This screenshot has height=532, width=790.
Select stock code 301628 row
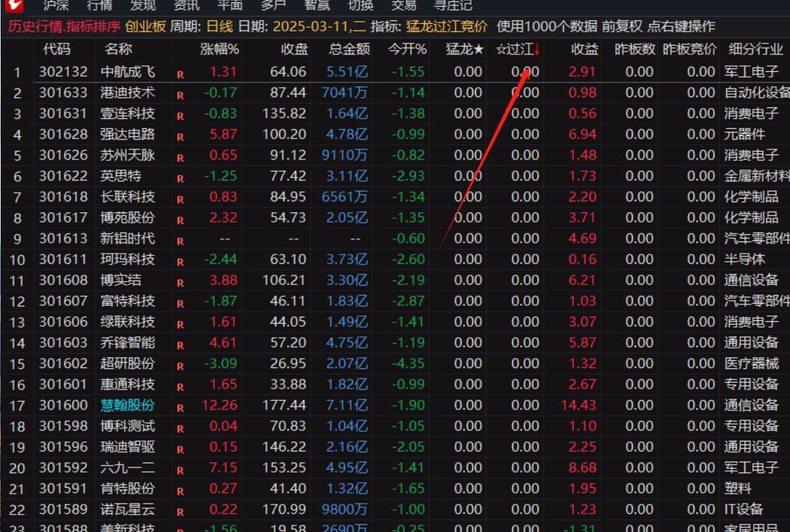(63, 135)
